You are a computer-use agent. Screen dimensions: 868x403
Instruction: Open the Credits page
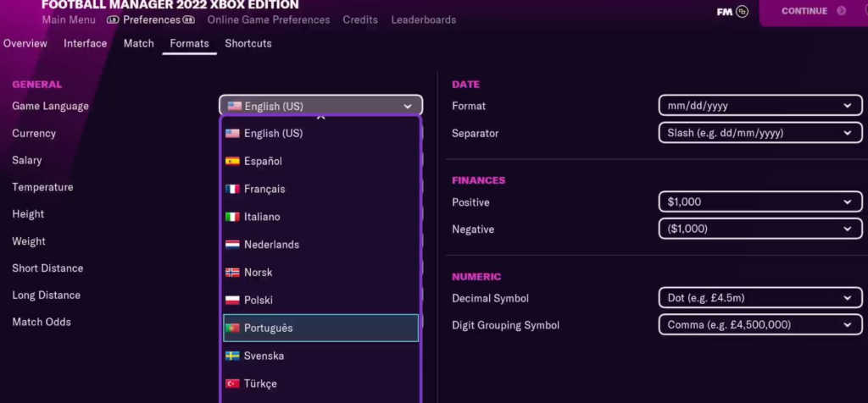(x=360, y=20)
